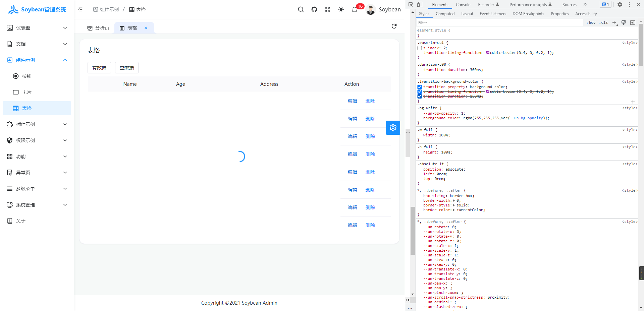644x311 pixels.
Task: Click the first row's 编辑 link
Action: point(352,101)
